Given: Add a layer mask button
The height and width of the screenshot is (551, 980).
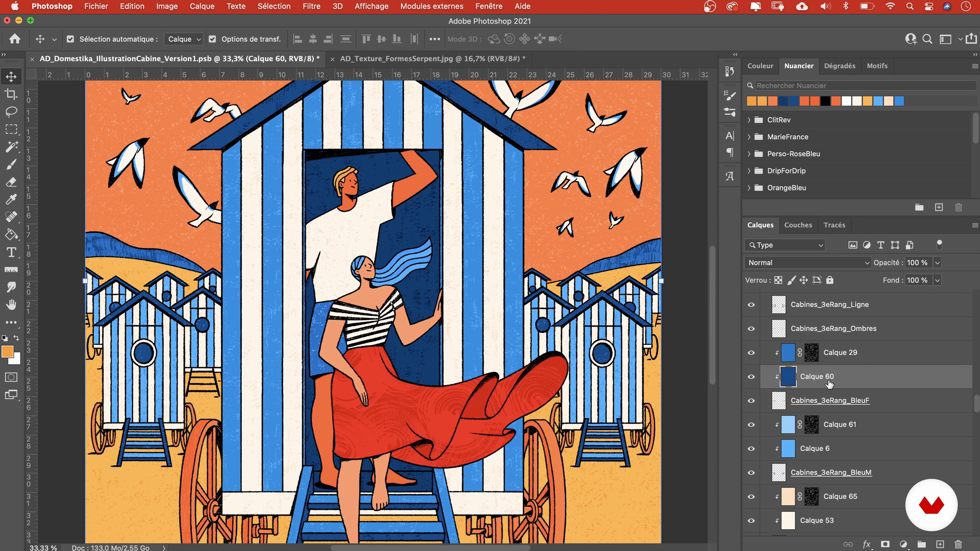Looking at the screenshot, I should point(885,544).
